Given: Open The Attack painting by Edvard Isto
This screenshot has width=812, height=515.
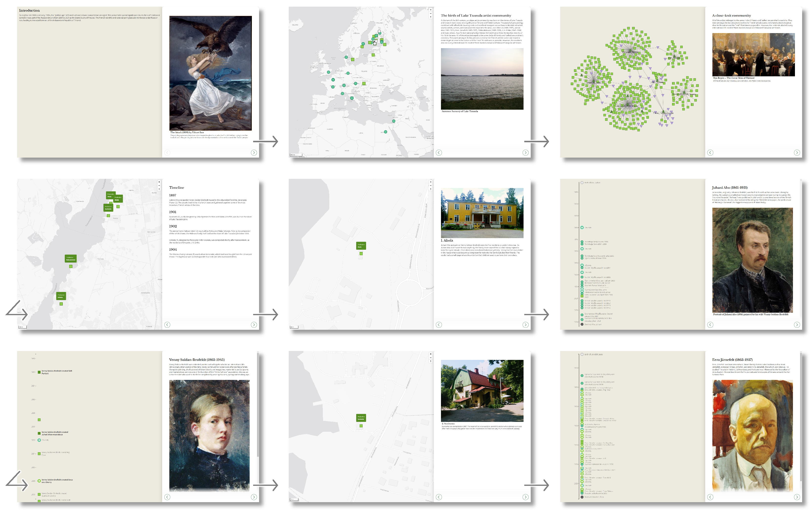Looking at the screenshot, I should pos(210,73).
